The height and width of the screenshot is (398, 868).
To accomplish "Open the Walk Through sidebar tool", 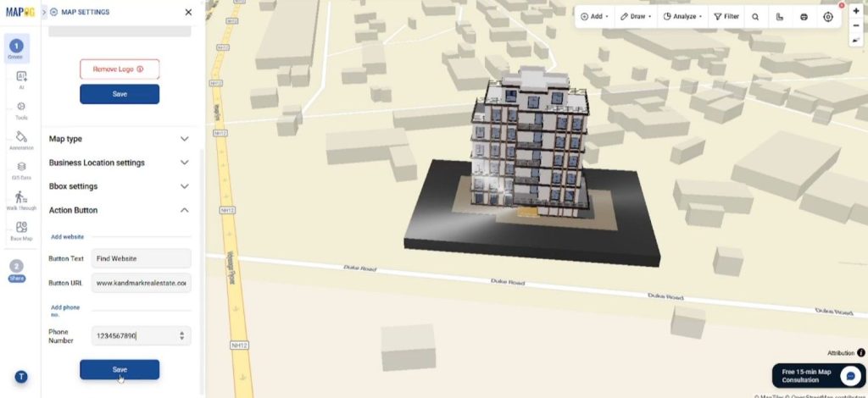I will click(21, 201).
